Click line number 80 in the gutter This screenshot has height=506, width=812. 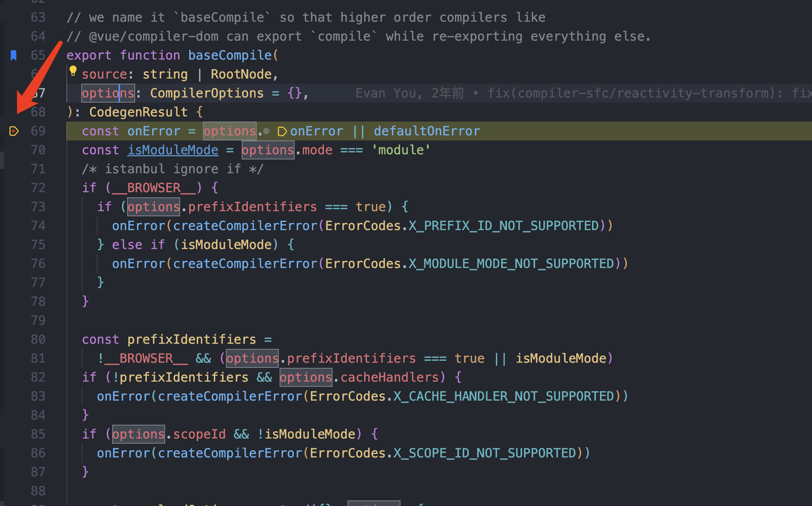tap(38, 339)
